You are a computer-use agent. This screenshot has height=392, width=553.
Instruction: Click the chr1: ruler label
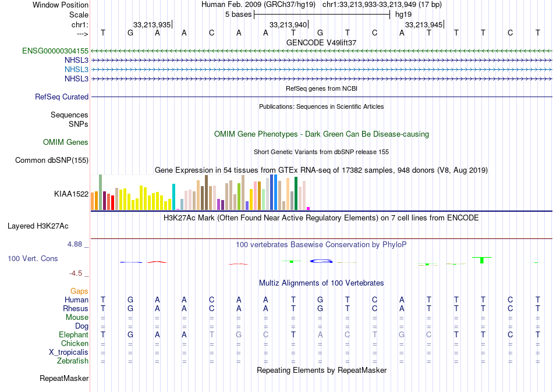pyautogui.click(x=80, y=24)
